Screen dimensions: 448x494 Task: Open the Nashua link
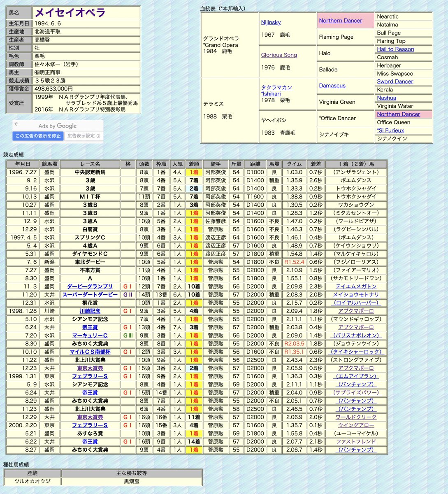[x=386, y=98]
